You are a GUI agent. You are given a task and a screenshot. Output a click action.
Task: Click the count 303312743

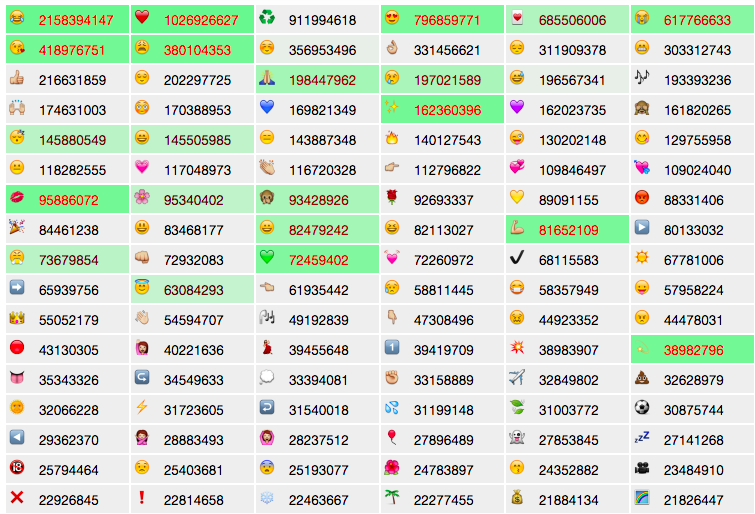click(697, 50)
